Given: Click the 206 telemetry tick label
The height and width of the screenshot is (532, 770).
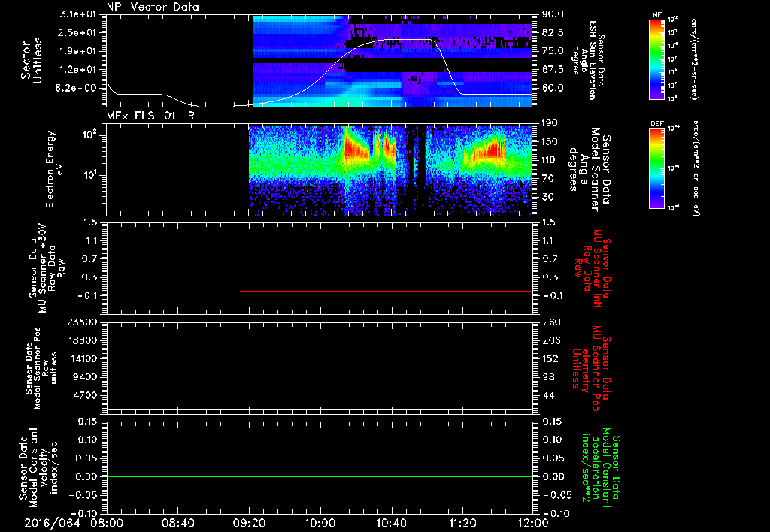Looking at the screenshot, I should pos(550,340).
